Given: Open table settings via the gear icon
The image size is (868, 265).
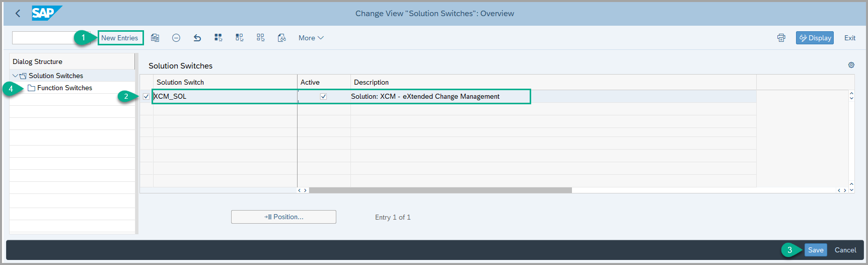Looking at the screenshot, I should point(851,65).
